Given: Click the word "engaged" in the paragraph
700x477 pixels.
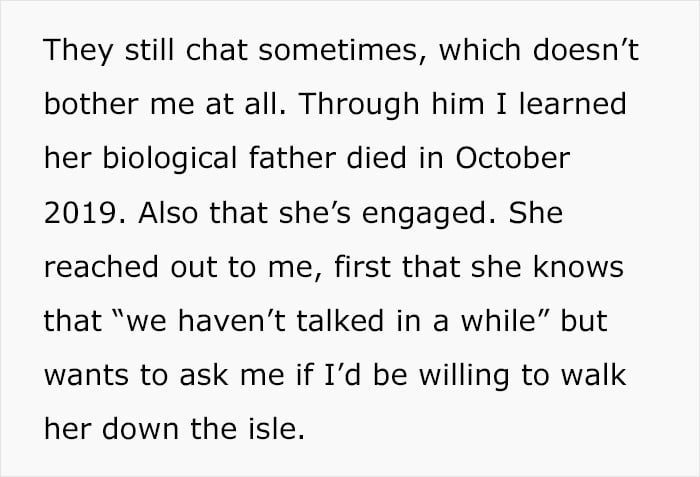Looking at the screenshot, I should coord(425,214).
